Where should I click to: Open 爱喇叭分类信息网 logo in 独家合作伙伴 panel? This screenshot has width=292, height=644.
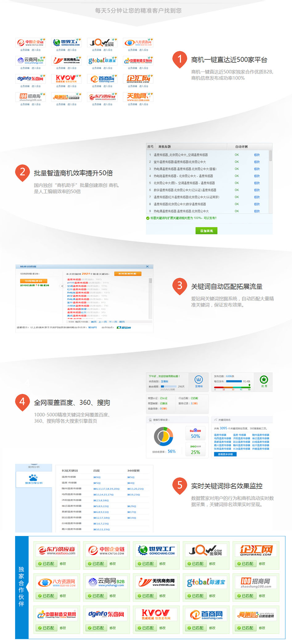pos(256,615)
